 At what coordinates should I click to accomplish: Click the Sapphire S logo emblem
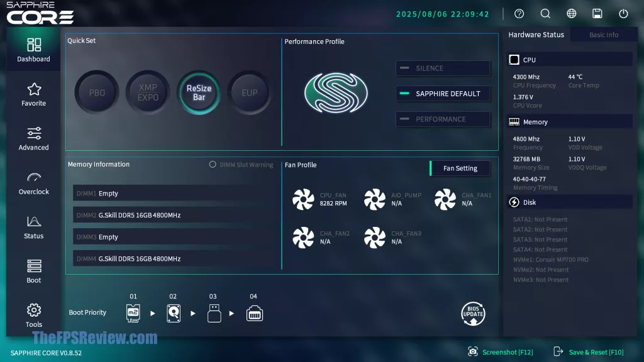click(336, 93)
